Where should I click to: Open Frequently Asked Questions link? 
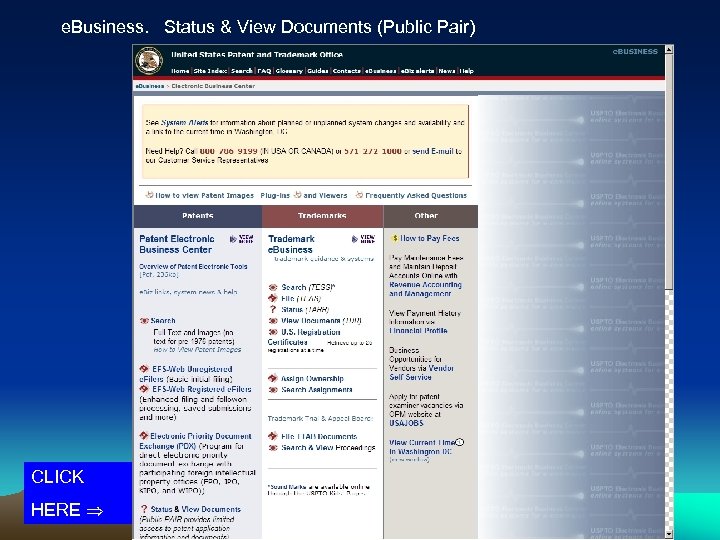coord(416,195)
